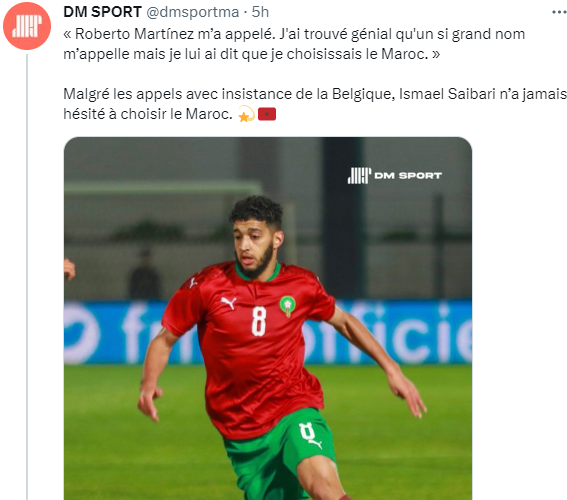This screenshot has height=500, width=567.
Task: Click the Puma logo on the jersey
Action: click(229, 302)
